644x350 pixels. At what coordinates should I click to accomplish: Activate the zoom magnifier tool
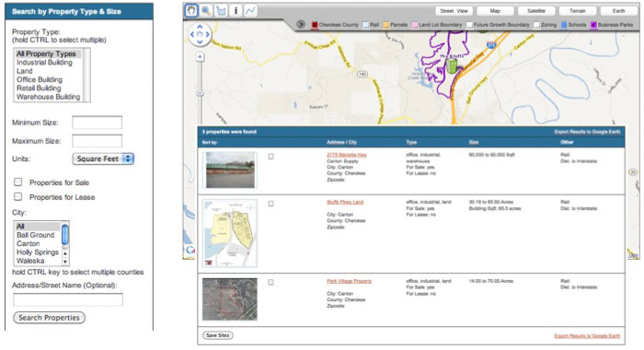click(206, 11)
